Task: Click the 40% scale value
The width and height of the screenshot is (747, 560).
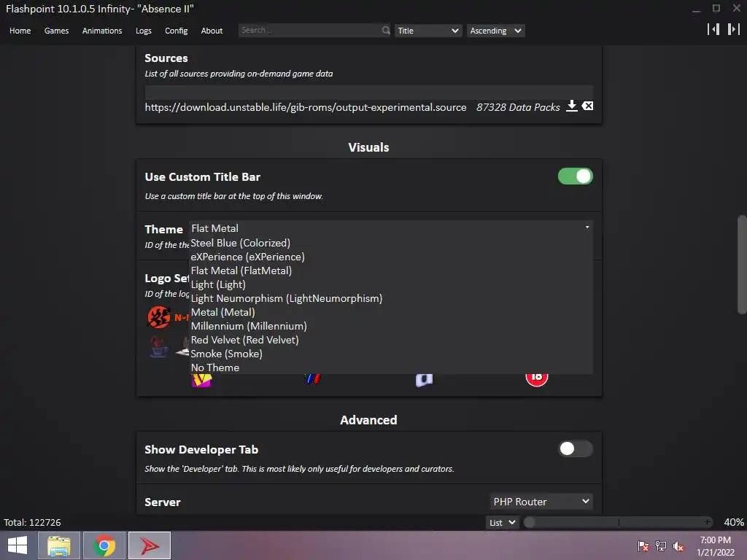Action: (x=734, y=522)
